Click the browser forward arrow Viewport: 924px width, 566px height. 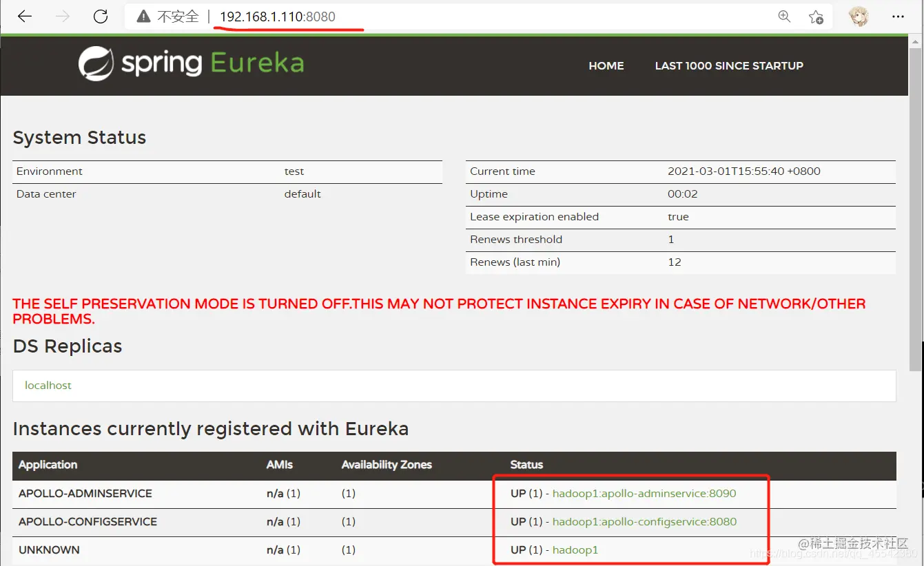63,17
